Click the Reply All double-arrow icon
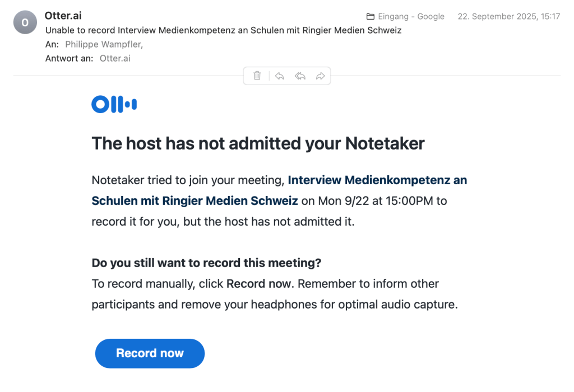 300,76
